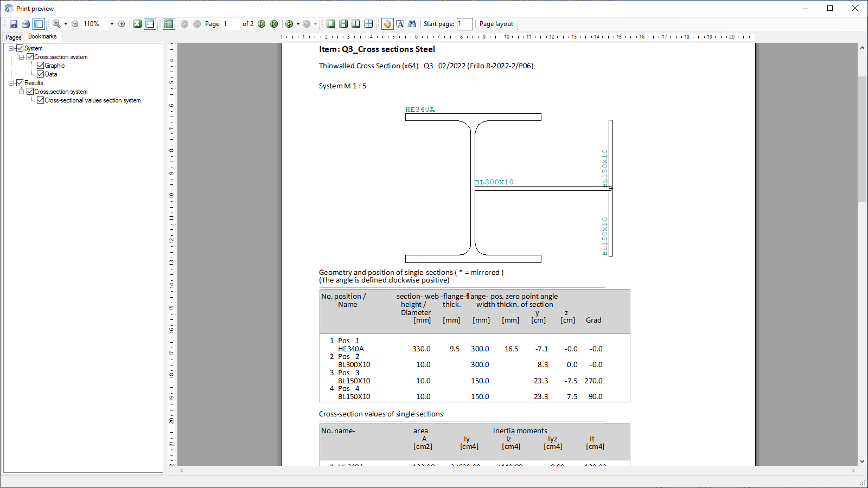
Task: Click the 'System M 1 : 5' text
Action: [x=342, y=86]
